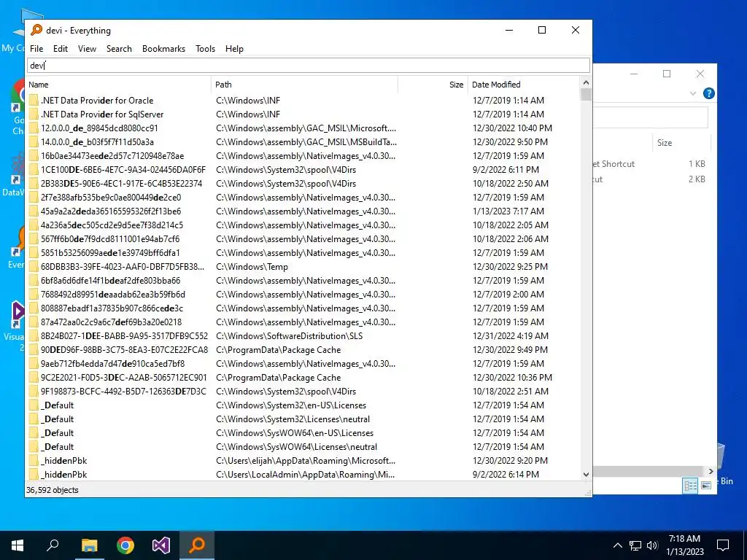
Task: Open Visual Studio from the taskbar
Action: click(x=161, y=545)
